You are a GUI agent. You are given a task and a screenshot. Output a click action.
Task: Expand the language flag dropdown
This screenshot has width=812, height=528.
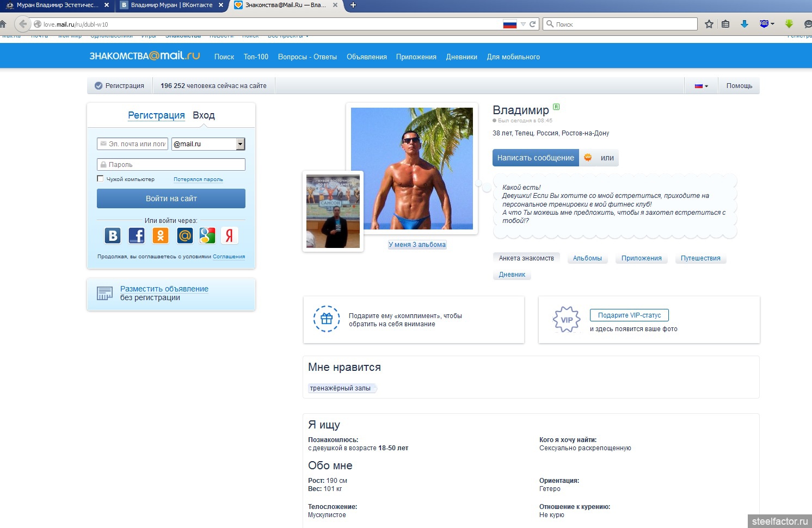701,86
